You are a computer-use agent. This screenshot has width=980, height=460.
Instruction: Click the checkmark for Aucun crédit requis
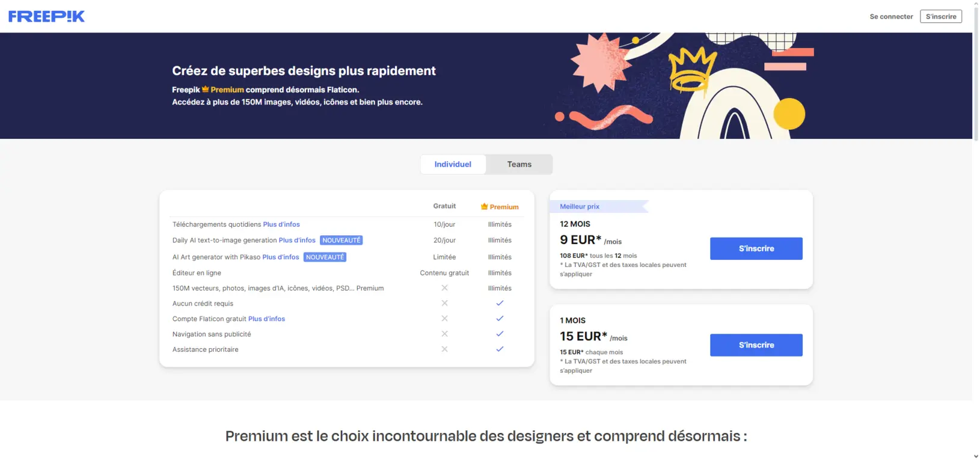pos(500,303)
